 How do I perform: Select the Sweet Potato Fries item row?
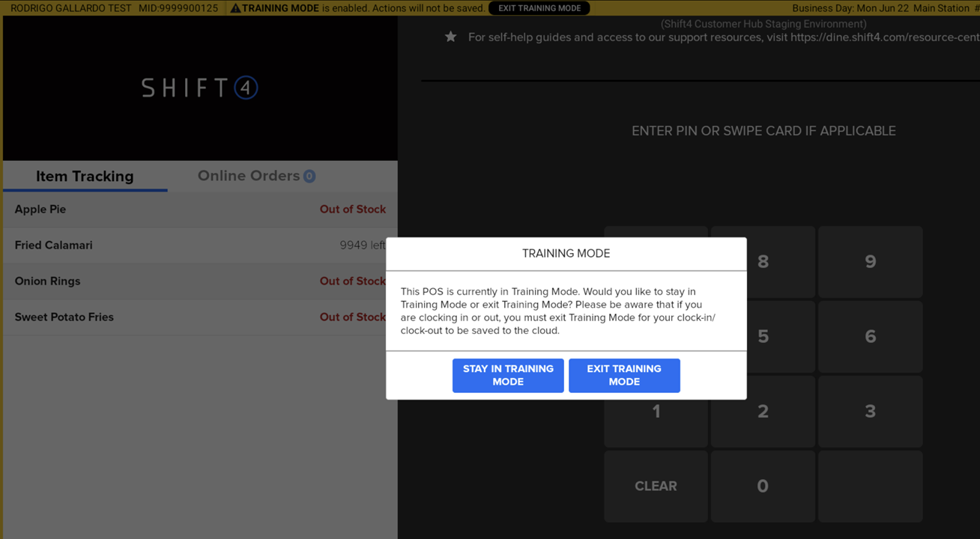200,317
